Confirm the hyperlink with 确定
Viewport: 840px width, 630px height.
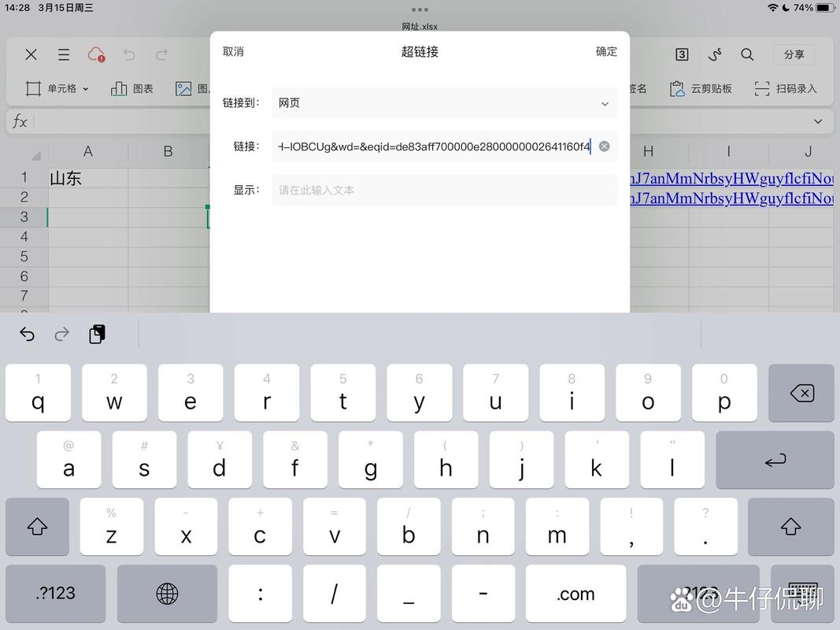pyautogui.click(x=606, y=52)
